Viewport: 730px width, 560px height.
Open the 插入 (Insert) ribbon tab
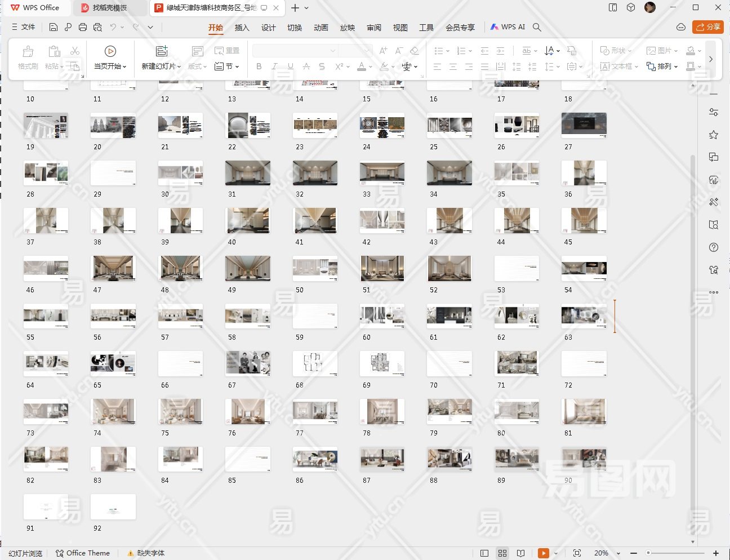[x=242, y=27]
